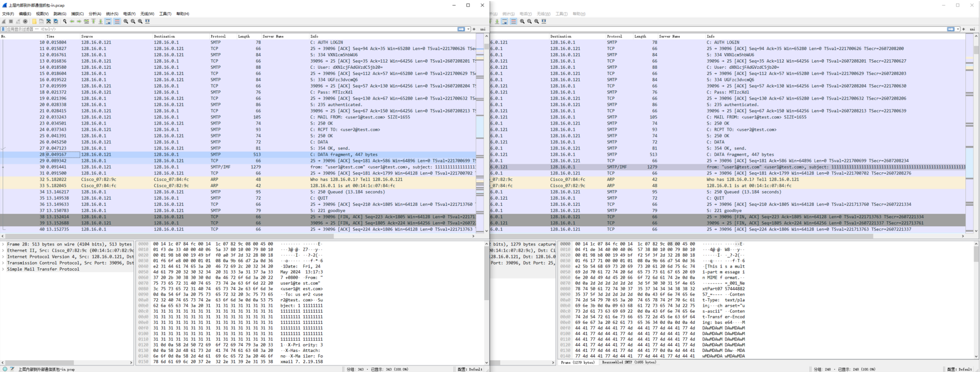This screenshot has height=372, width=980.
Task: Toggle packet colorization in left window toolbar
Action: 117,22
